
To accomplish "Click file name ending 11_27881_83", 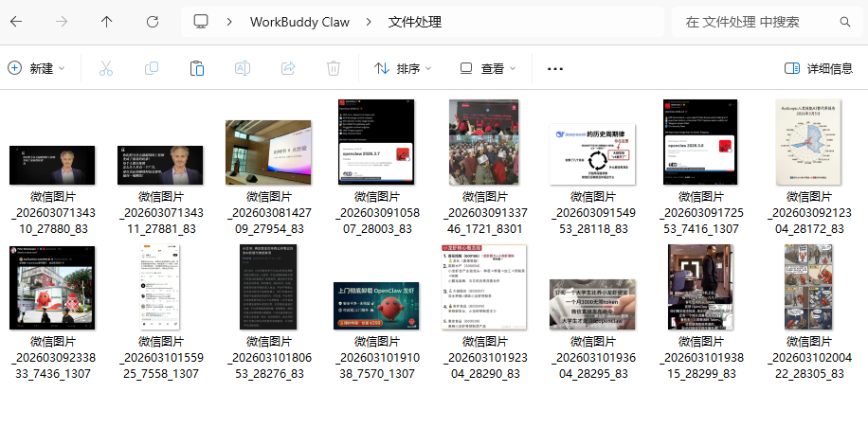I will point(160,213).
